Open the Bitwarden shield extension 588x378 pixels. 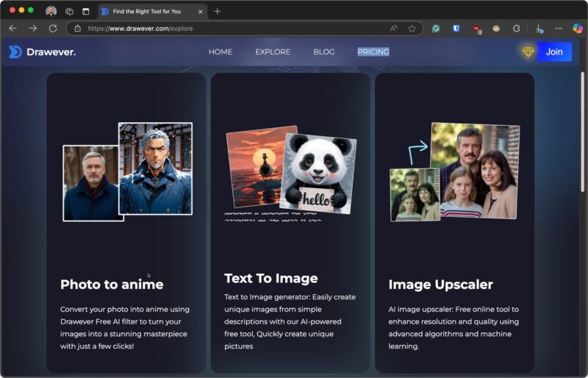coord(456,28)
